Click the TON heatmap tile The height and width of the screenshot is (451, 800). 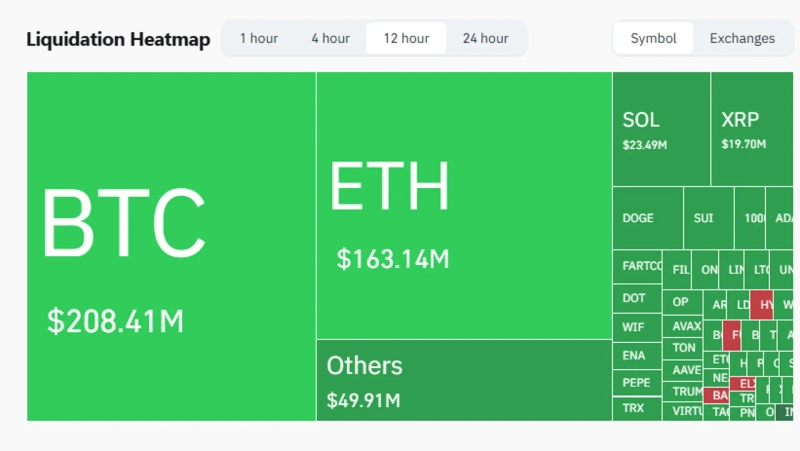[x=684, y=348]
